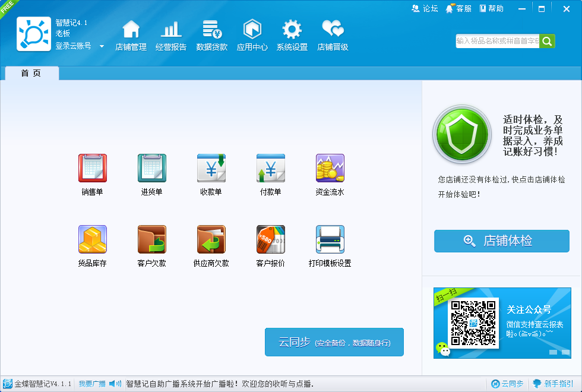Screen dimensions: 582x392
Task: Click the first banner page indicator
Action: tap(553, 352)
